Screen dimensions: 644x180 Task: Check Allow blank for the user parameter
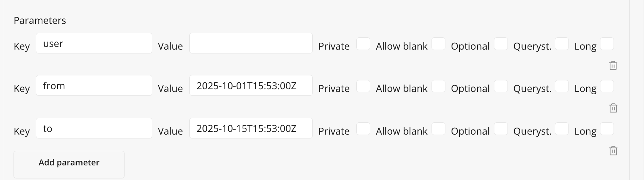[438, 44]
